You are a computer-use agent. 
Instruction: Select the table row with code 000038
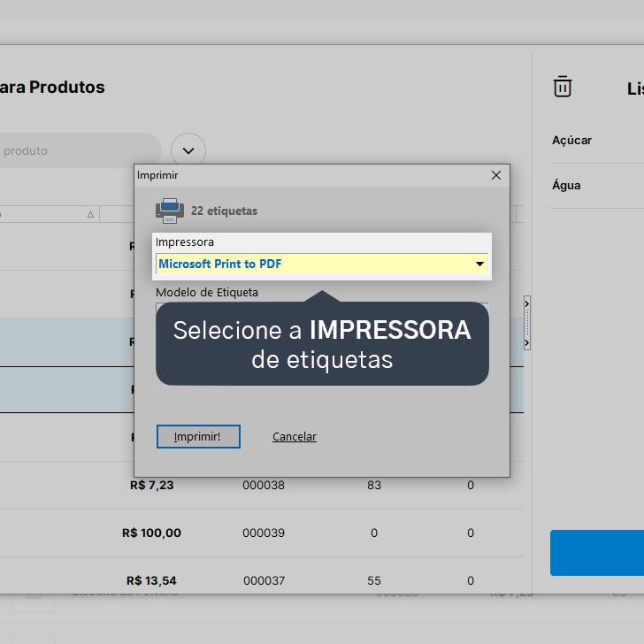[x=262, y=485]
